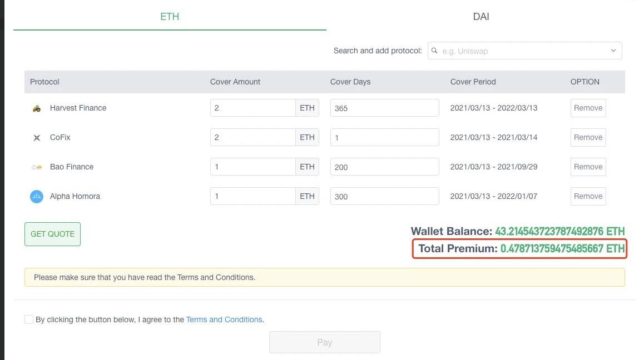Click the Bao Finance protocol icon

[37, 167]
